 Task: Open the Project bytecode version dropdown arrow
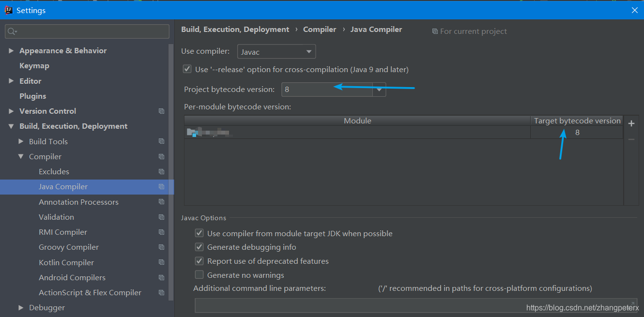click(x=379, y=90)
